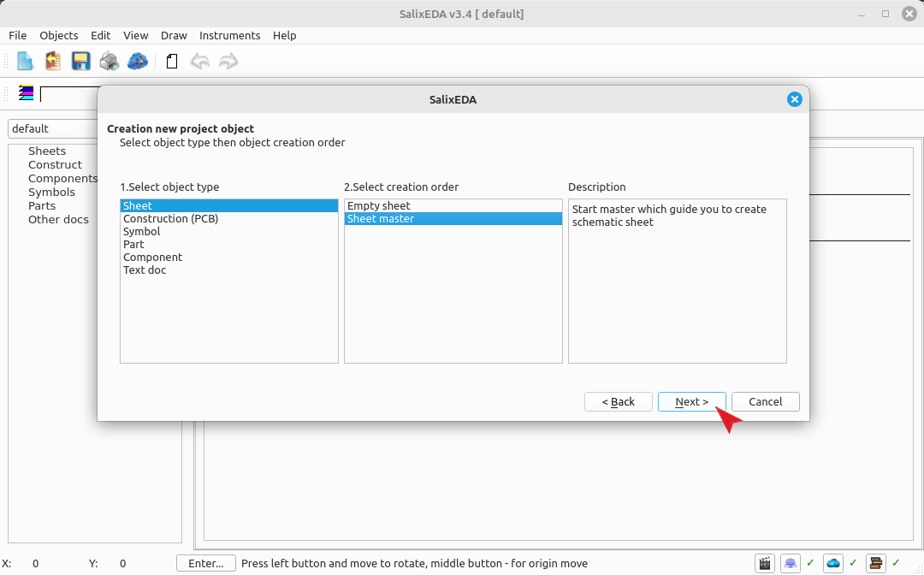The height and width of the screenshot is (575, 924).
Task: Close the SalixEDA dialog with blue X
Action: [x=794, y=99]
